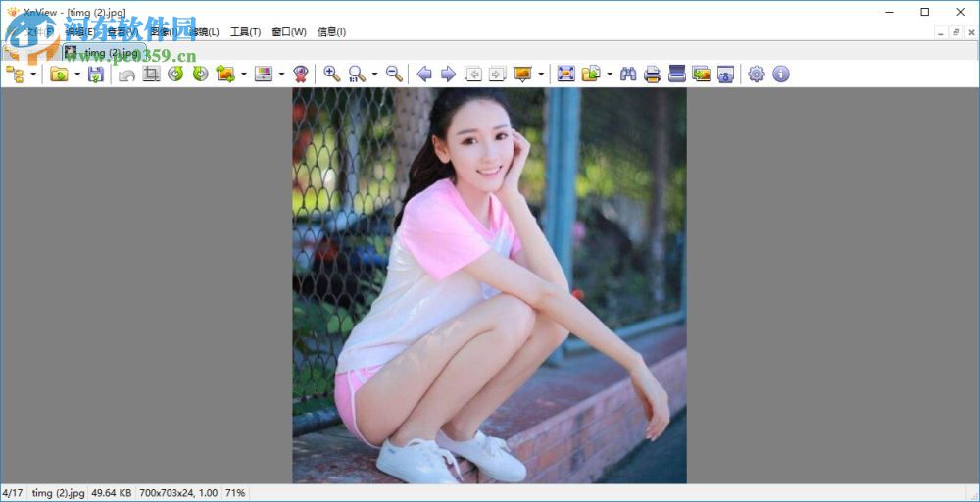Click the export file icon
980x502 pixels.
[591, 75]
